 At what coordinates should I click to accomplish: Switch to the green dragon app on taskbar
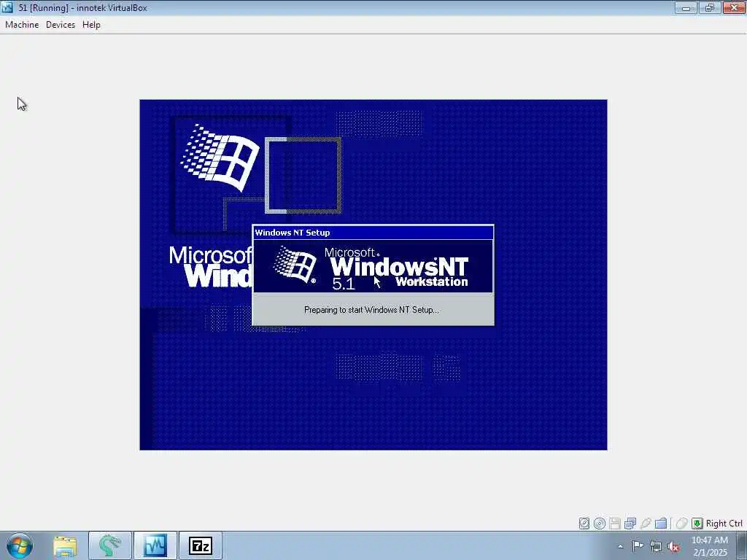tap(109, 545)
